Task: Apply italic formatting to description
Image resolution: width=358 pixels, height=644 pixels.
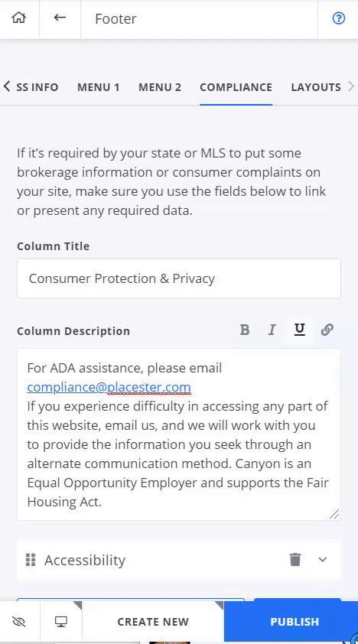Action: coord(272,330)
